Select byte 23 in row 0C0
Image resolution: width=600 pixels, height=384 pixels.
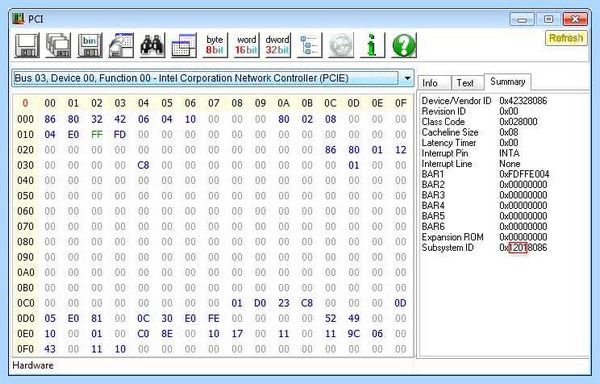pyautogui.click(x=284, y=303)
